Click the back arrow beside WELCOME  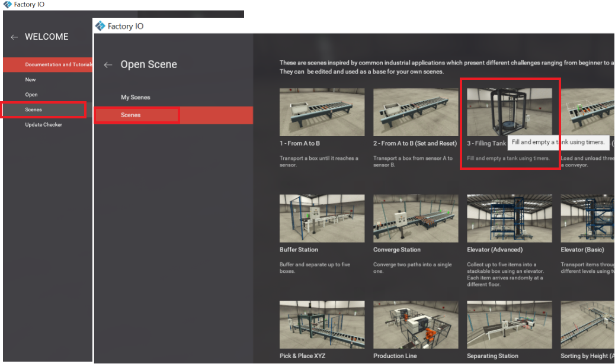click(14, 37)
